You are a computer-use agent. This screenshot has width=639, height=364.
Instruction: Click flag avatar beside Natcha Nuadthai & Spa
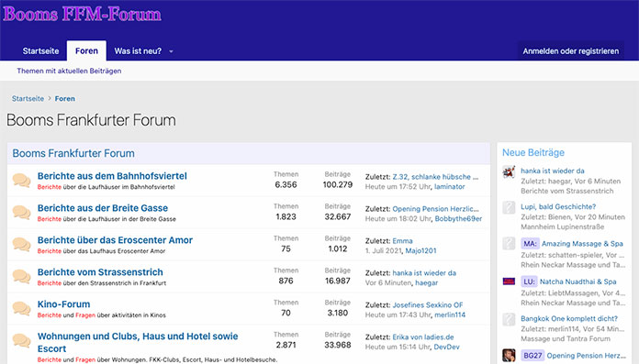509,281
